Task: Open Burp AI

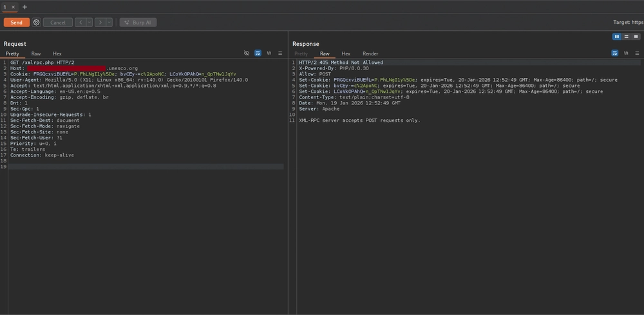Action: [138, 23]
